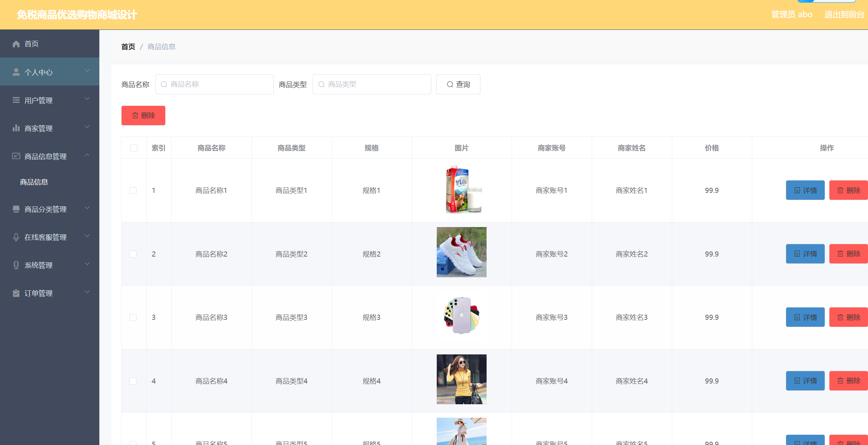Check the checkbox for row 商品名称1
The width and height of the screenshot is (868, 445).
tap(133, 190)
